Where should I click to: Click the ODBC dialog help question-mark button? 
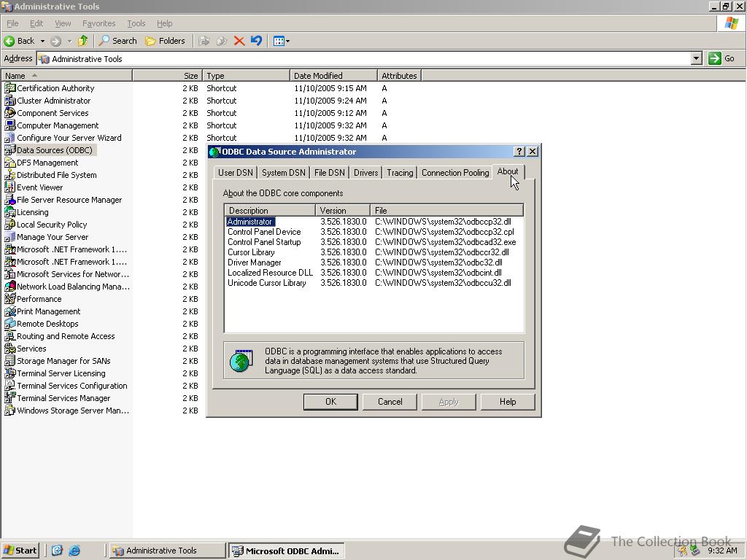pos(519,152)
